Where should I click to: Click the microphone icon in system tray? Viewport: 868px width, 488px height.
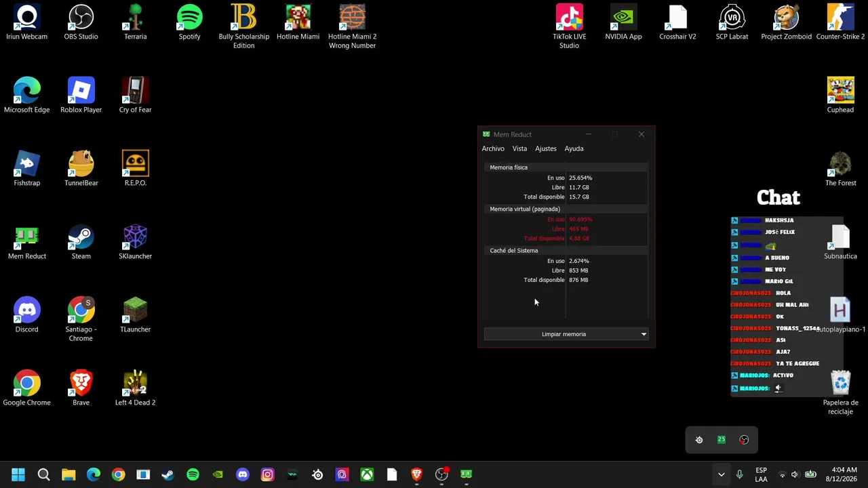point(740,474)
